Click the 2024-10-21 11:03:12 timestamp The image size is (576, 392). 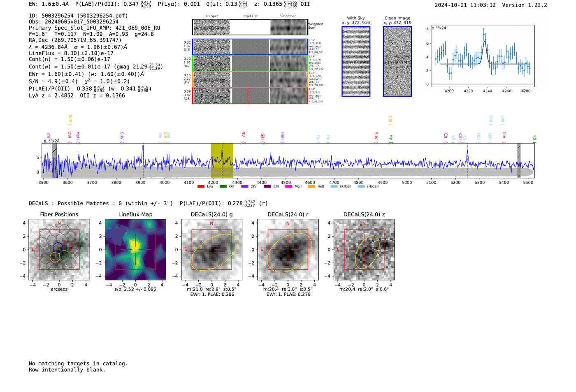[x=465, y=5]
